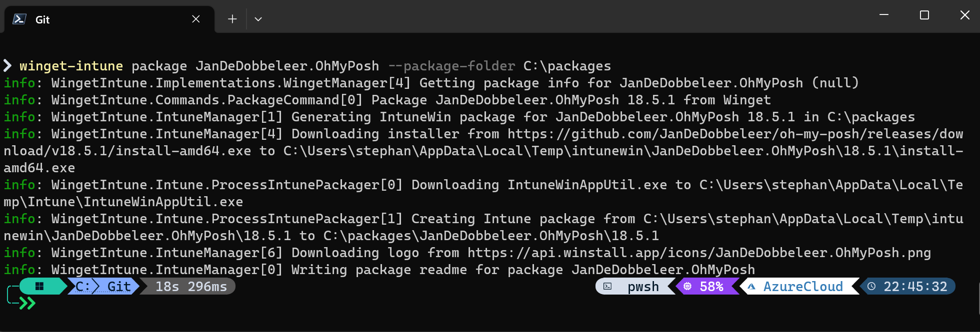
Task: Click the clock icon next to 22:45:32
Action: 871,287
